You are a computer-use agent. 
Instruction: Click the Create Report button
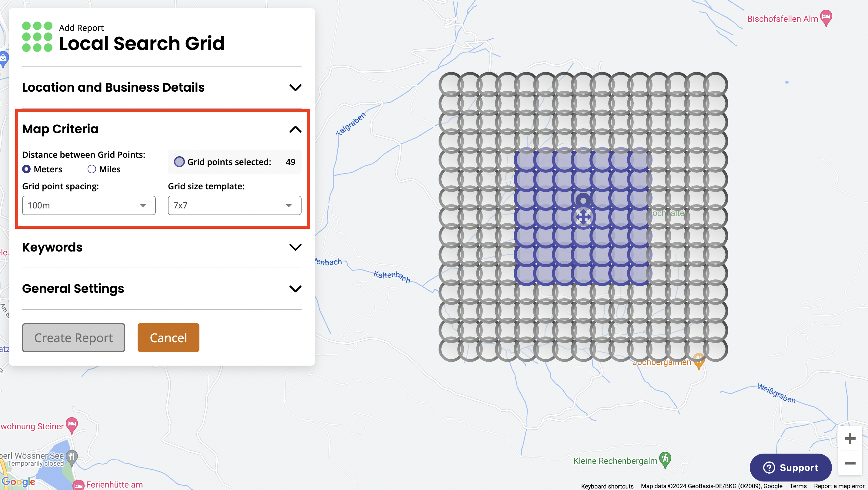[73, 338]
